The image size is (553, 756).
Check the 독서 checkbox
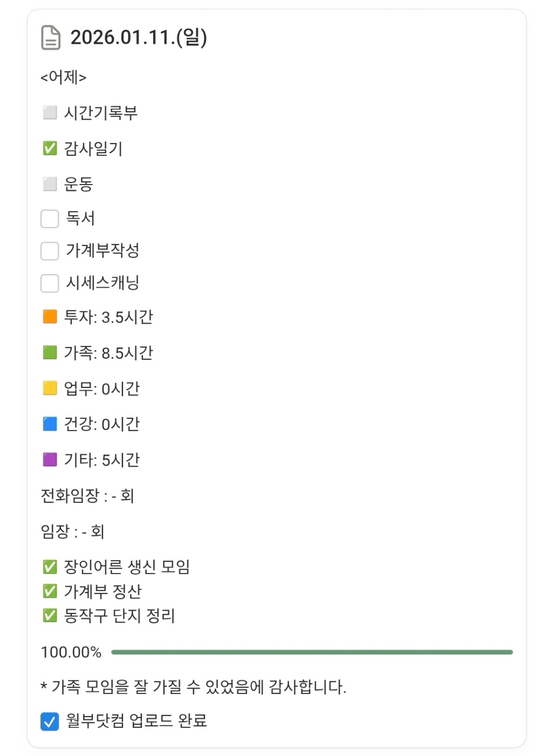50,219
